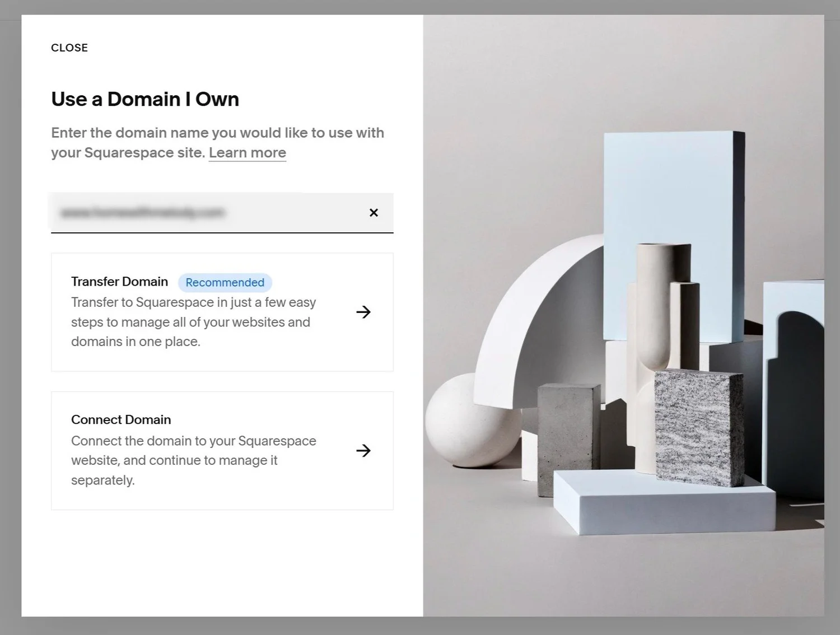The width and height of the screenshot is (840, 635).
Task: Select the arrow next to Transfer Domain description
Action: (x=364, y=312)
